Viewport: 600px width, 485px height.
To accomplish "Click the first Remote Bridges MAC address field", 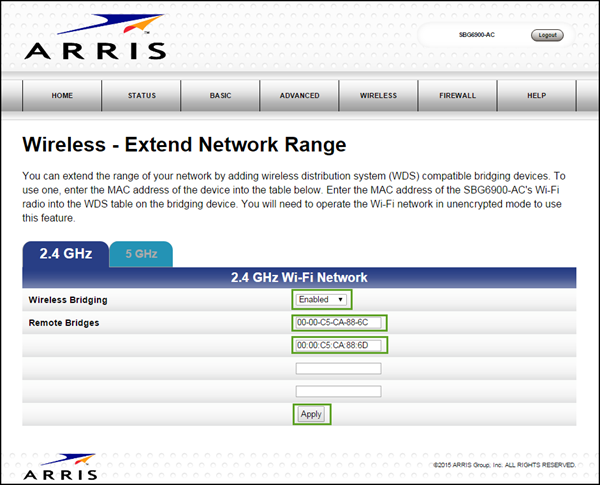I will pyautogui.click(x=339, y=323).
